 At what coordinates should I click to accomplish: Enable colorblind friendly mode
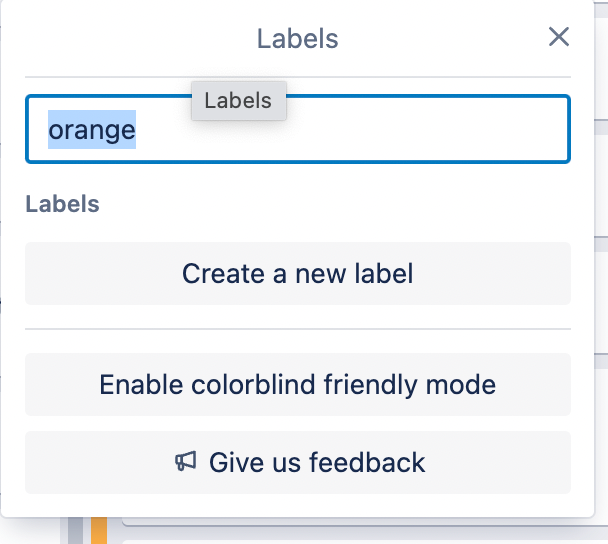click(x=298, y=385)
